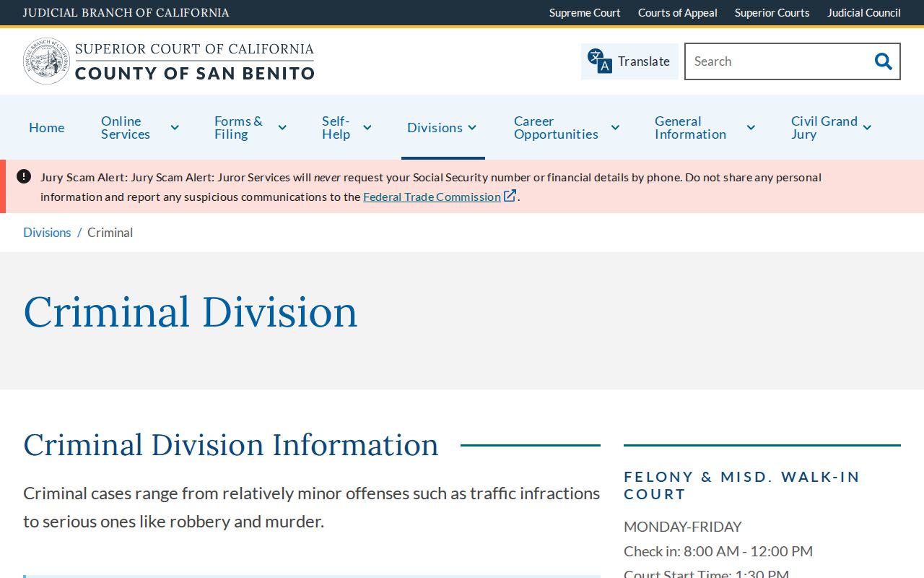The height and width of the screenshot is (578, 924).
Task: Expand the General Information chevron
Action: [751, 128]
